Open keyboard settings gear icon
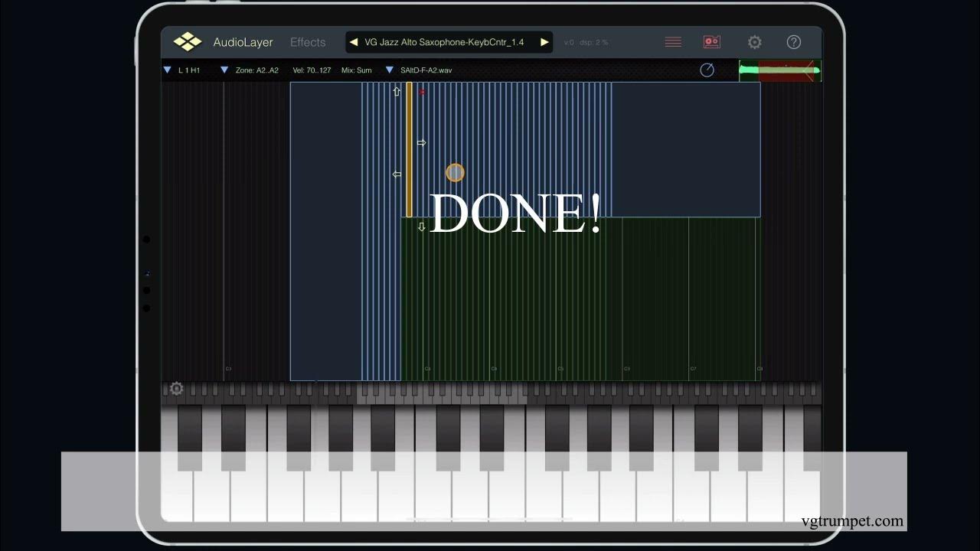 tap(176, 389)
